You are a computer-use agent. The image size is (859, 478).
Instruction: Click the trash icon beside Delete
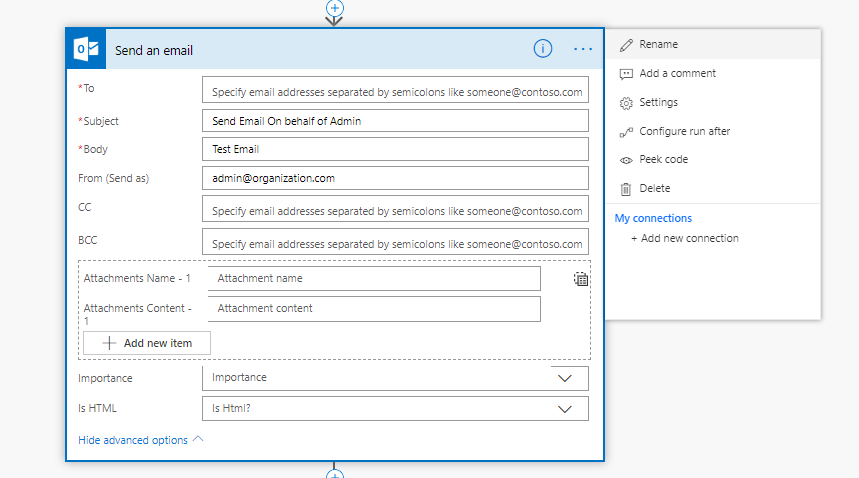pos(626,188)
